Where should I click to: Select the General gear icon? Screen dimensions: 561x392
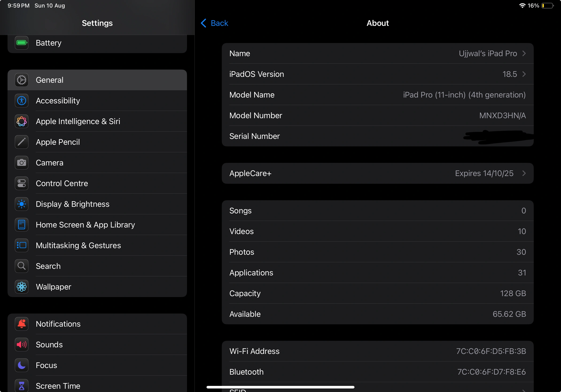[22, 80]
